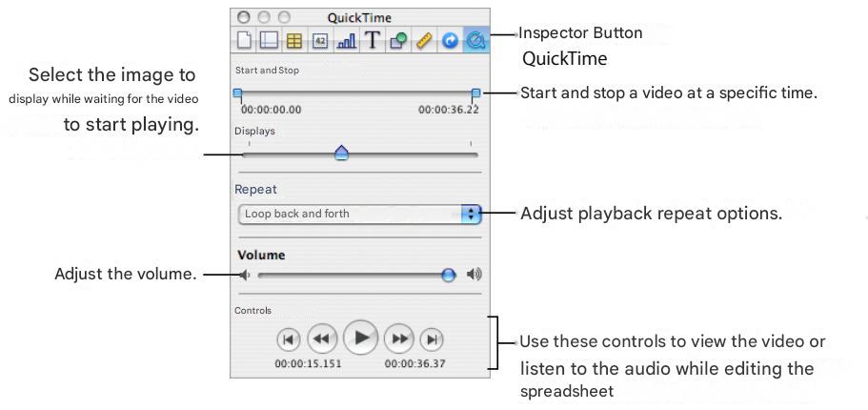Open the Hyperlink inspector arrow icon
This screenshot has height=410, width=868.
tap(450, 40)
